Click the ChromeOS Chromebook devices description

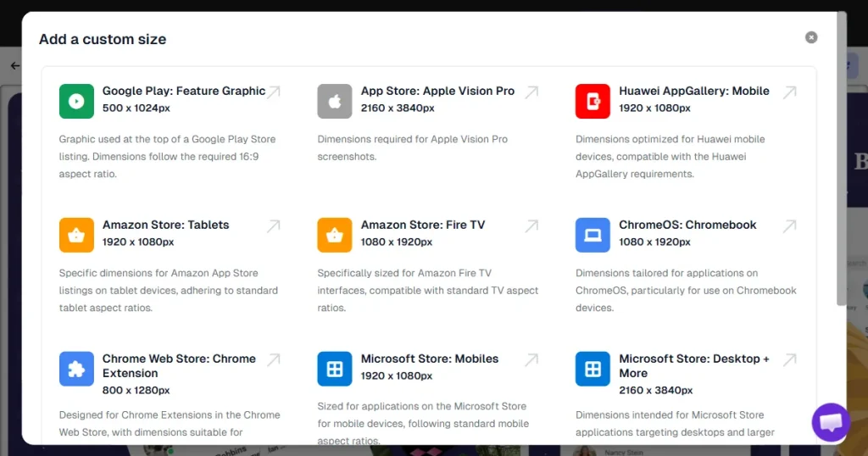[x=686, y=291]
